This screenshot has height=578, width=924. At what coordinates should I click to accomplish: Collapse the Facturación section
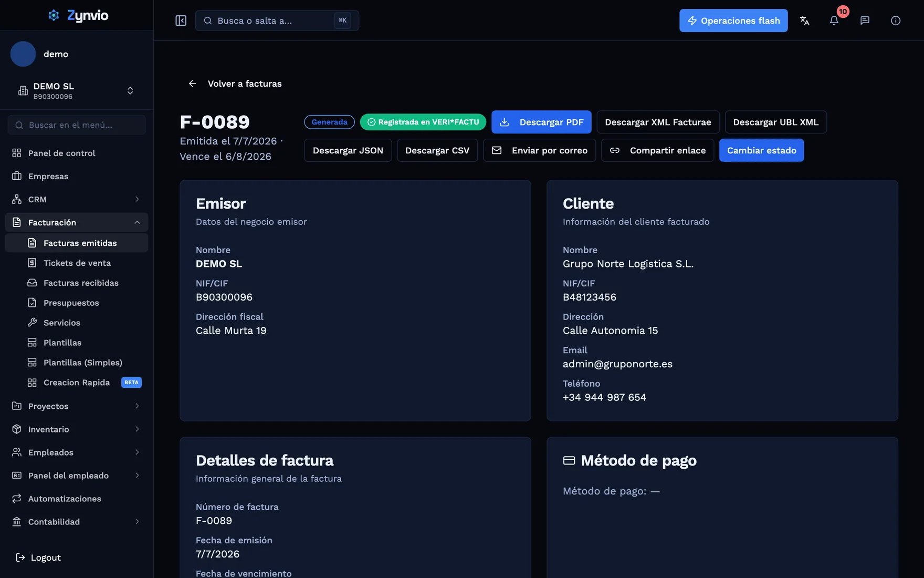(77, 222)
